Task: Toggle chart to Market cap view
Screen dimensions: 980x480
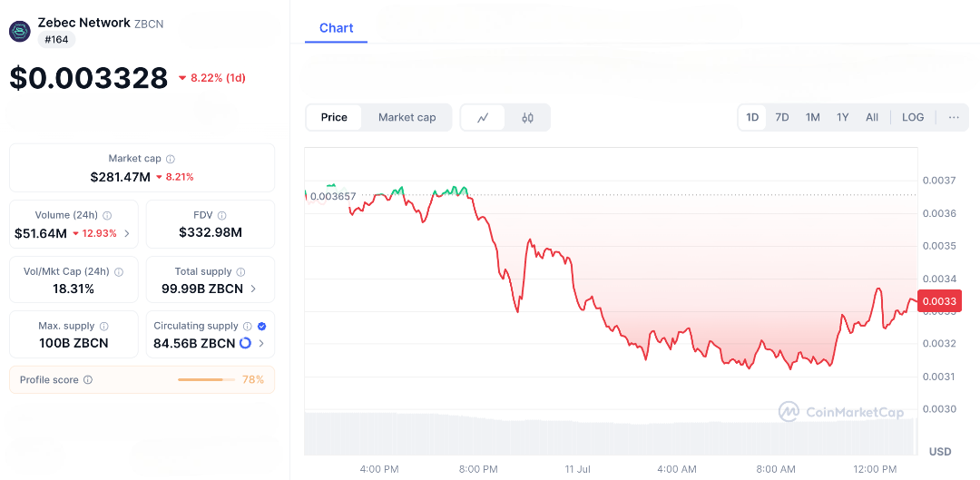Action: tap(407, 118)
